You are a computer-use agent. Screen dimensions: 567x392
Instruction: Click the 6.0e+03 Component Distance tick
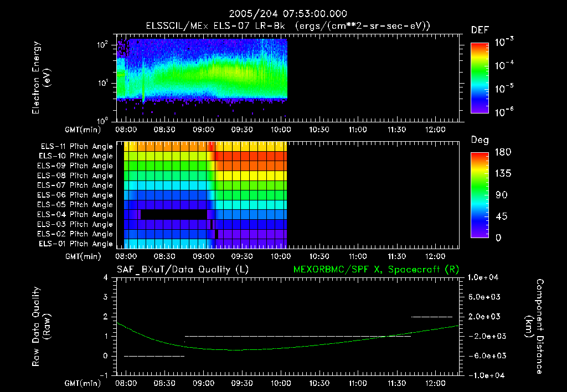485,297
